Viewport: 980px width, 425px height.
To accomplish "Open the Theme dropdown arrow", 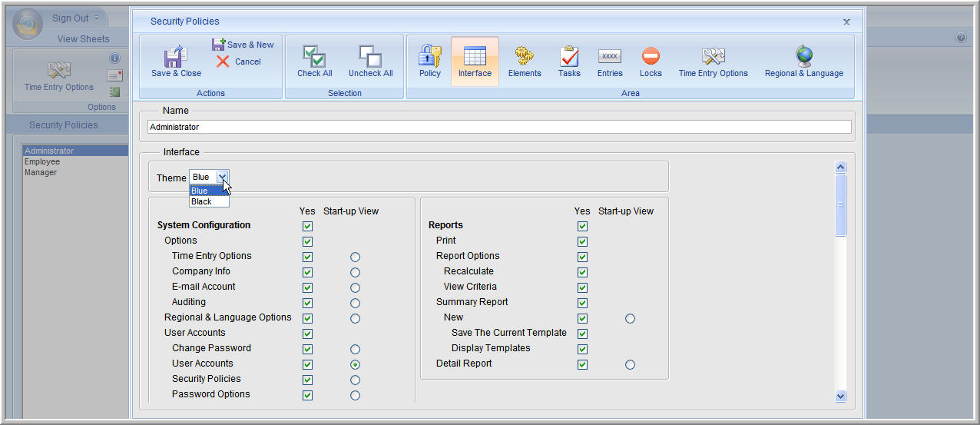I will (x=223, y=177).
